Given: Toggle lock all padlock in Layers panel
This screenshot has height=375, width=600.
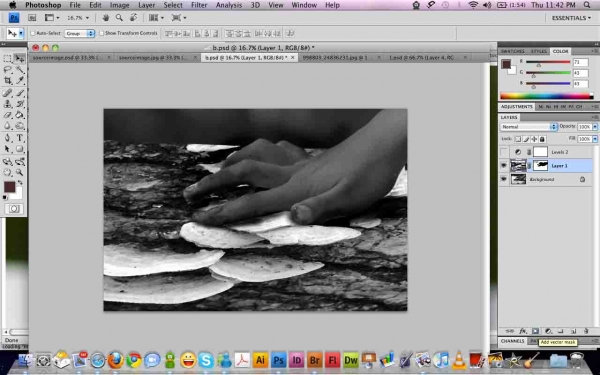Looking at the screenshot, I should (542, 139).
